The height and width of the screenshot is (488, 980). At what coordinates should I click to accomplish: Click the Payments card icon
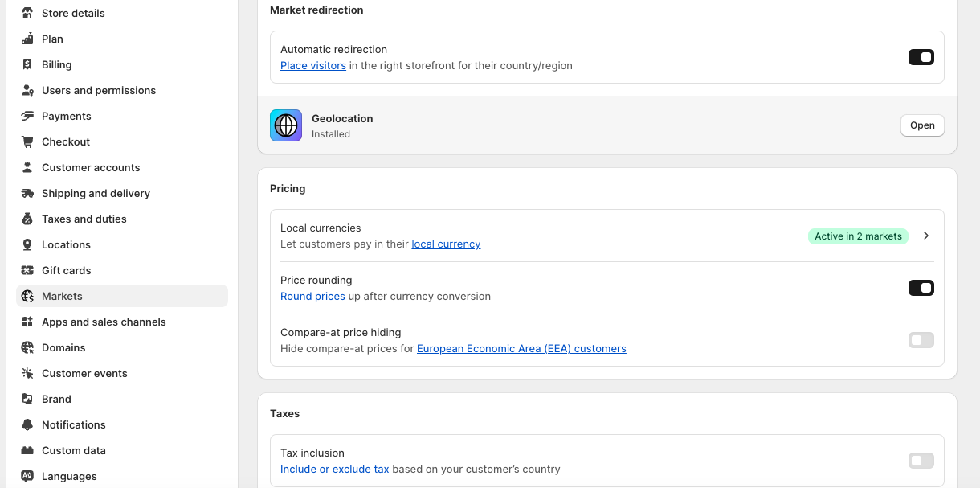tap(27, 116)
